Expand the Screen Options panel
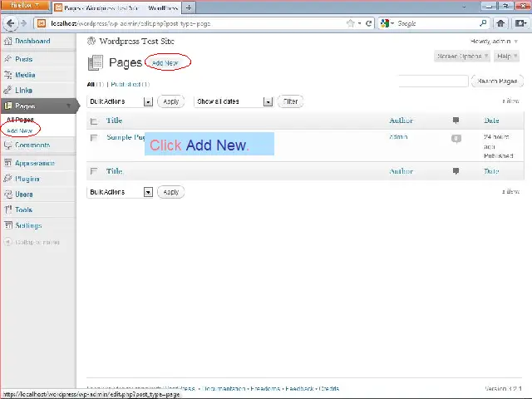Viewport: 532px width, 399px height. (462, 56)
